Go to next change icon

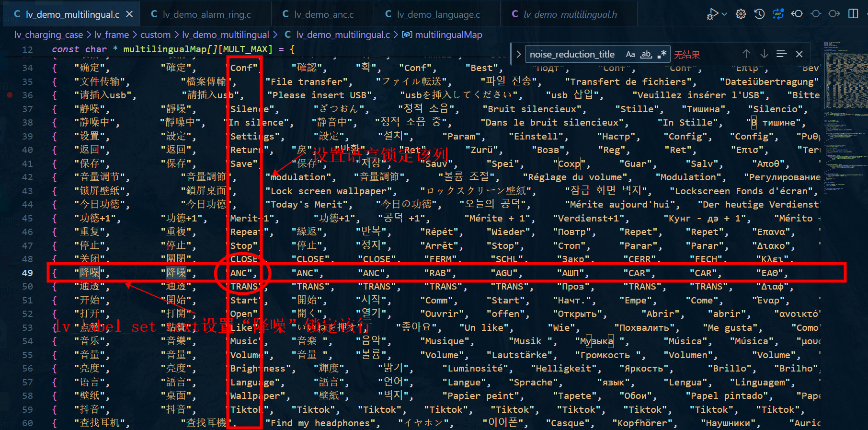click(x=834, y=14)
